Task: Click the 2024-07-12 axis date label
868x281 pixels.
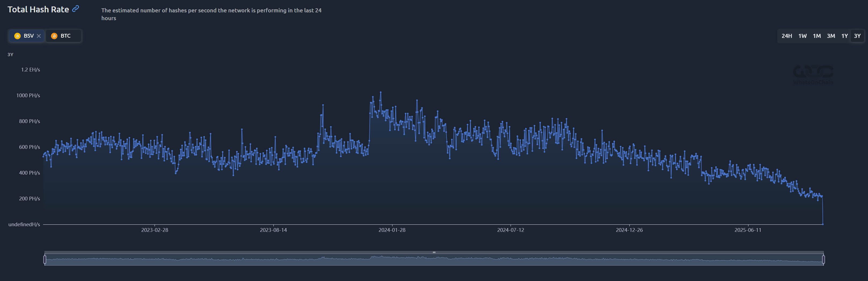Action: [x=510, y=230]
